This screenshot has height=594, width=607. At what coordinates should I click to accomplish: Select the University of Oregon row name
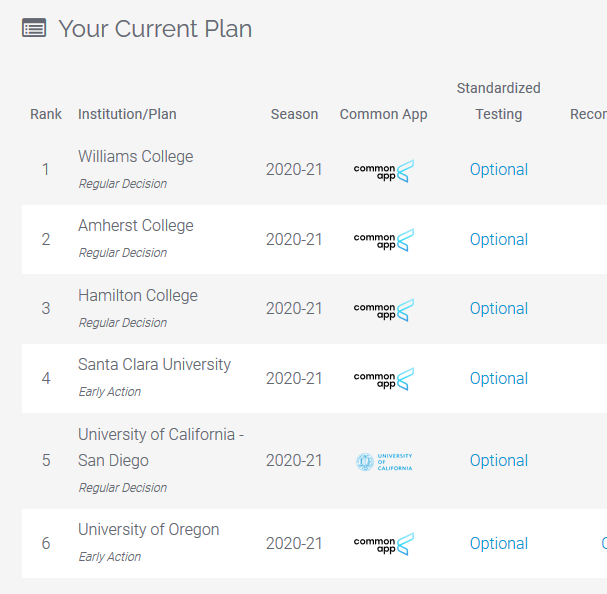click(149, 530)
